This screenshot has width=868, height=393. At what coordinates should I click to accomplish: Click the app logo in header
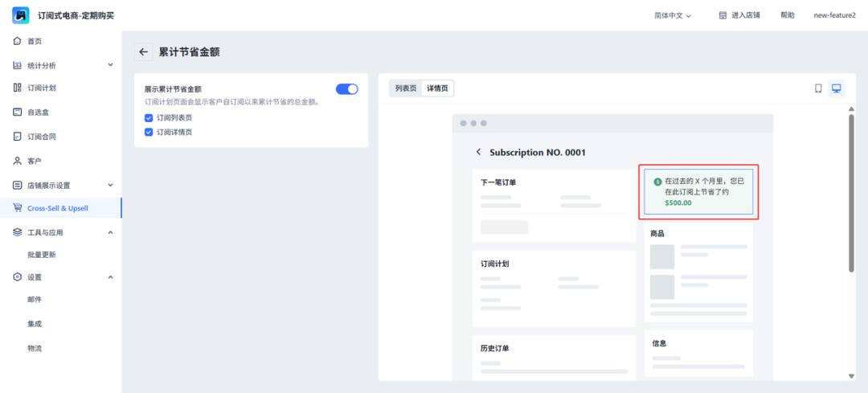pos(21,15)
